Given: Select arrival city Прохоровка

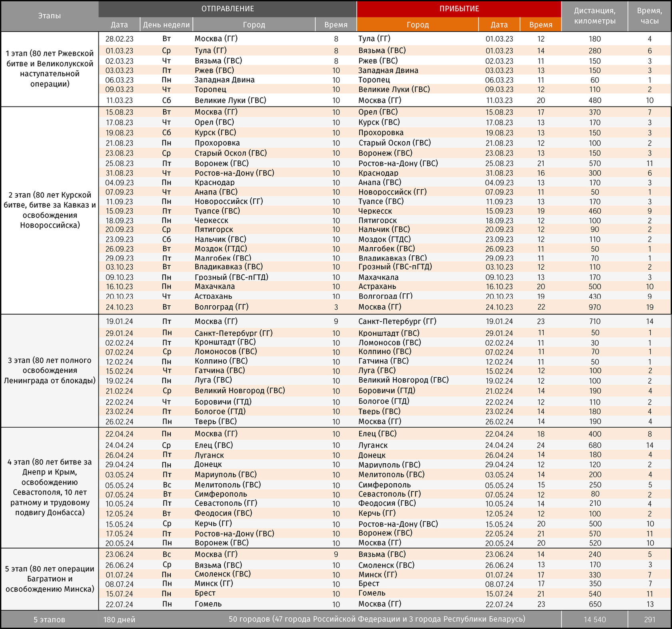Looking at the screenshot, I should [381, 133].
